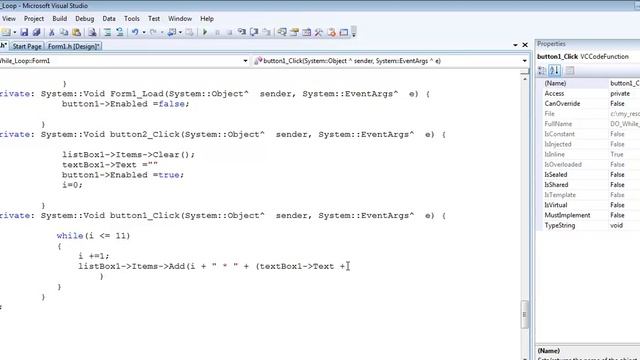Click the Save All icon
The height and width of the screenshot is (360, 640).
tap(36, 32)
